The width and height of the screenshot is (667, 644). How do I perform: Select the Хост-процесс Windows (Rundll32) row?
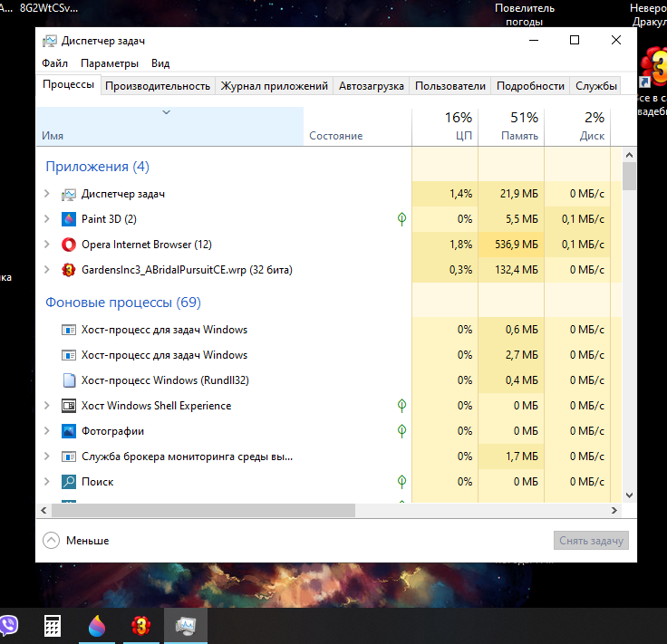pyautogui.click(x=165, y=380)
